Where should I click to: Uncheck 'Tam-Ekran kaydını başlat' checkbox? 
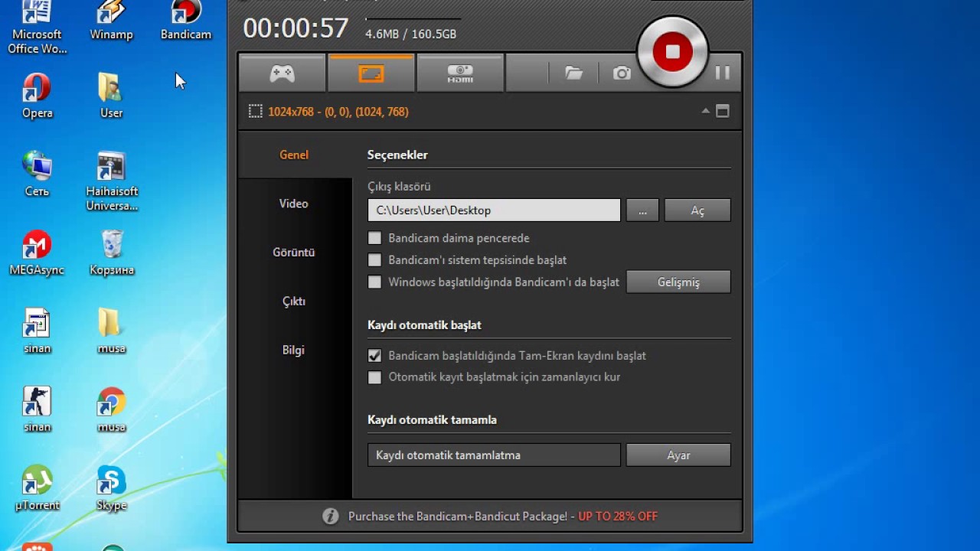point(374,356)
